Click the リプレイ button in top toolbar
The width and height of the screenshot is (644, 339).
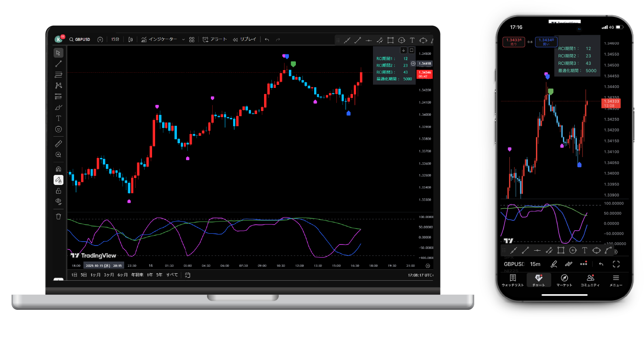244,40
